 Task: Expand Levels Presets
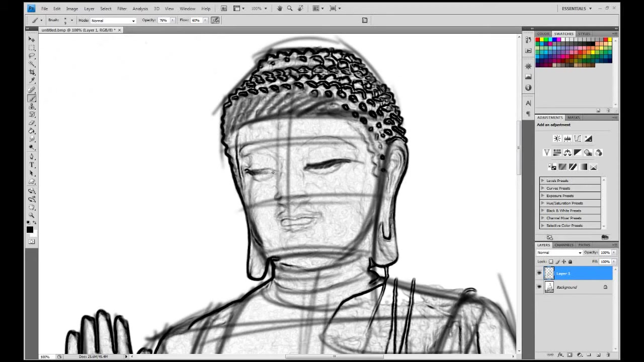pyautogui.click(x=542, y=180)
